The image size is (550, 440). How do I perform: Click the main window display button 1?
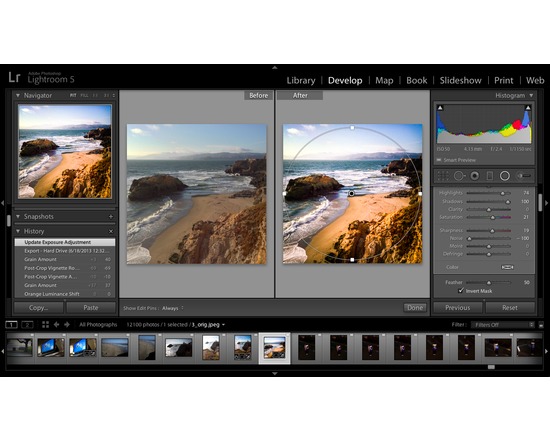(12, 325)
